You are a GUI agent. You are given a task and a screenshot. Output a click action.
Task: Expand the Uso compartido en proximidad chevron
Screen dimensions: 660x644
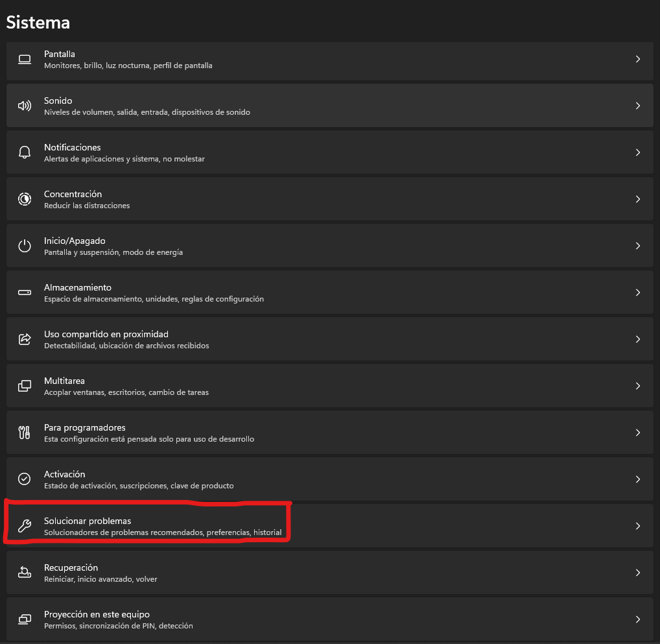coord(638,339)
